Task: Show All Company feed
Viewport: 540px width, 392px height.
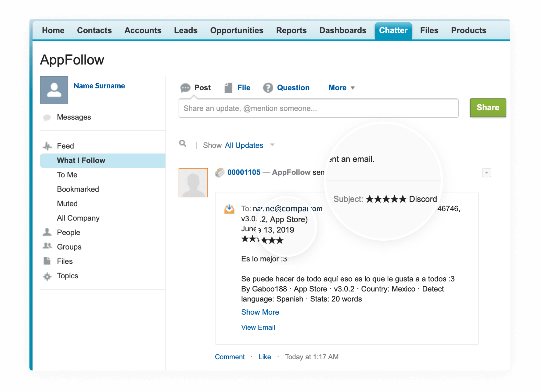Action: coord(78,218)
